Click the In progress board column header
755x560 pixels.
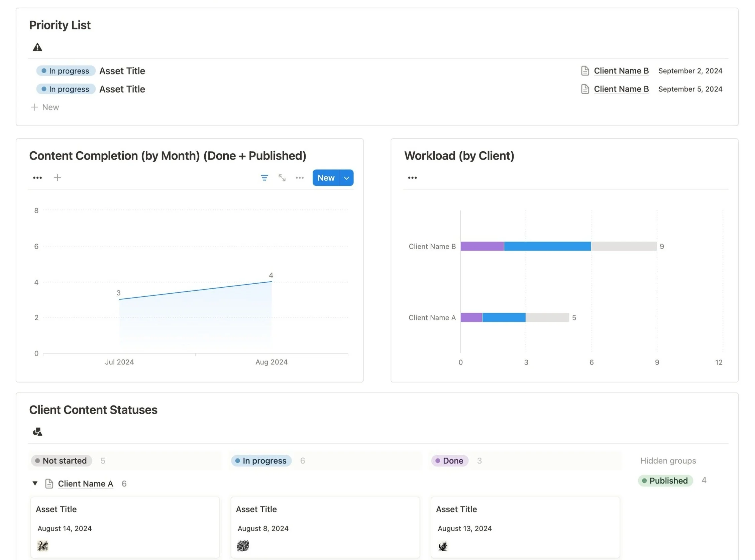coord(261,460)
